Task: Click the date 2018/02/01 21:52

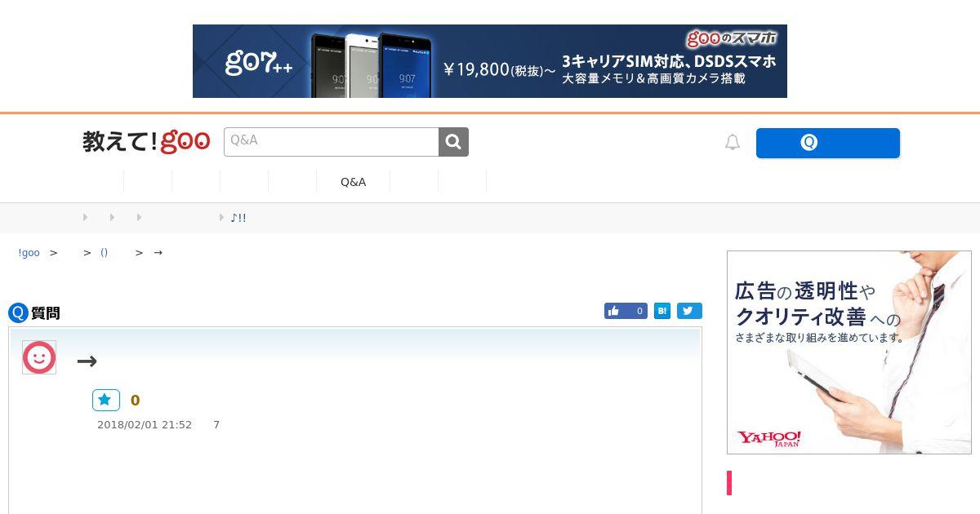Action: click(x=145, y=425)
